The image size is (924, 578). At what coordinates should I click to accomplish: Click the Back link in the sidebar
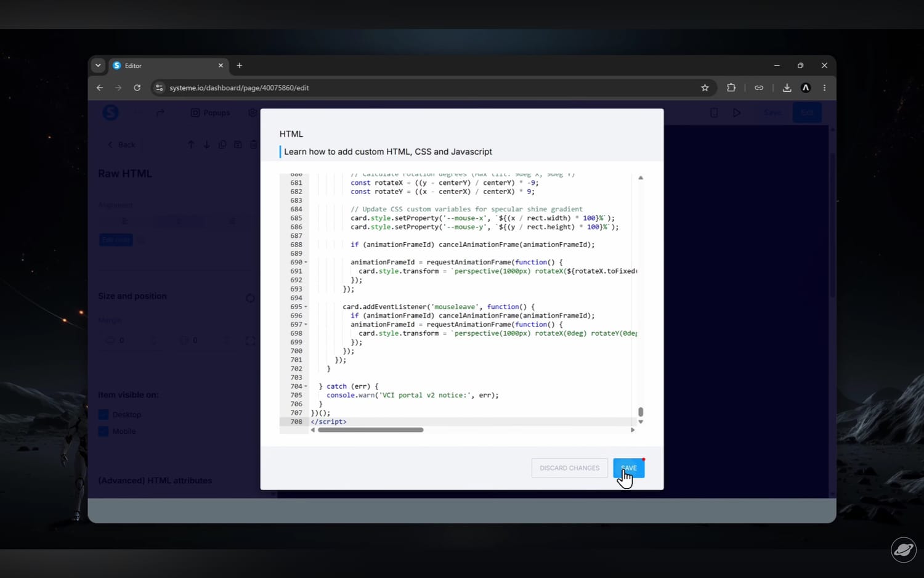[x=121, y=145]
